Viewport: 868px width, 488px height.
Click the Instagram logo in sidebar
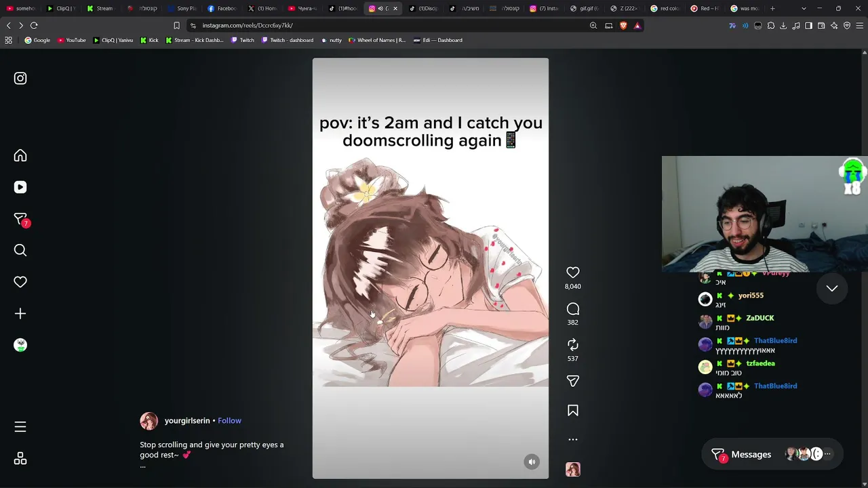tap(20, 78)
